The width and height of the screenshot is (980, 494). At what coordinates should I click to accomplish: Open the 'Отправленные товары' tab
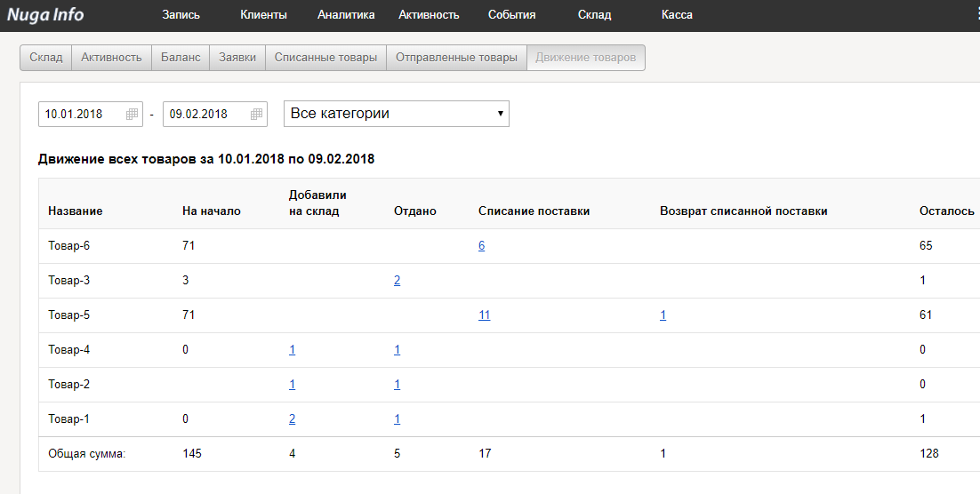click(x=456, y=58)
